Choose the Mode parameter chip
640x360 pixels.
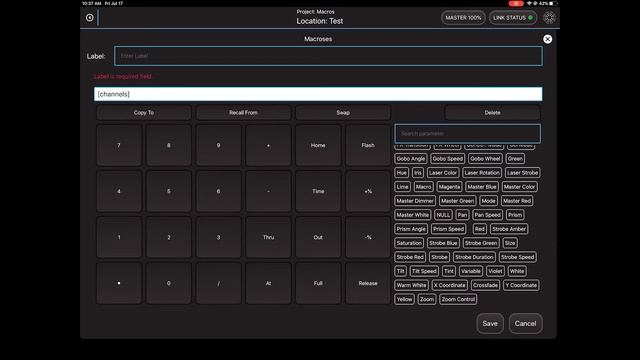point(488,201)
